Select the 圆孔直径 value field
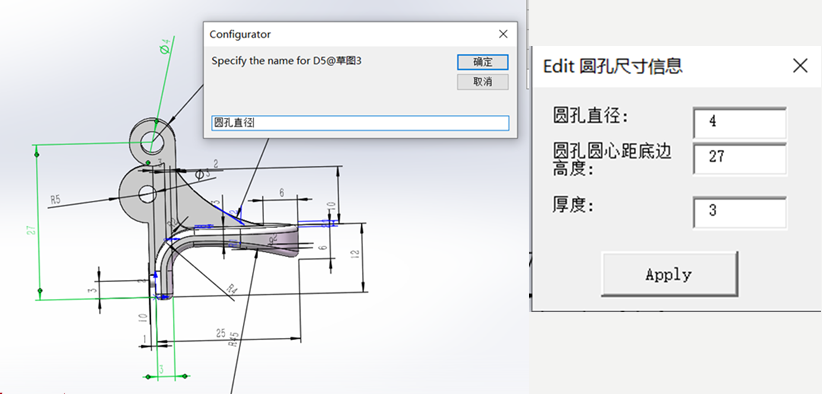The image size is (822, 394). tap(740, 122)
